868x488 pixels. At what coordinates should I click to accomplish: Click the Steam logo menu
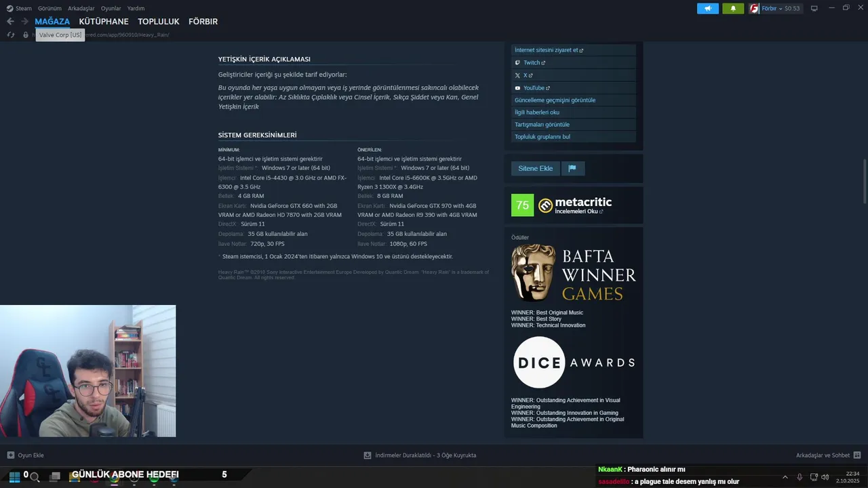tap(9, 9)
